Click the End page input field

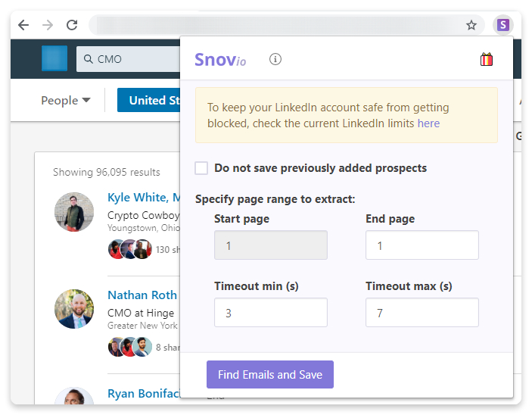pos(422,245)
